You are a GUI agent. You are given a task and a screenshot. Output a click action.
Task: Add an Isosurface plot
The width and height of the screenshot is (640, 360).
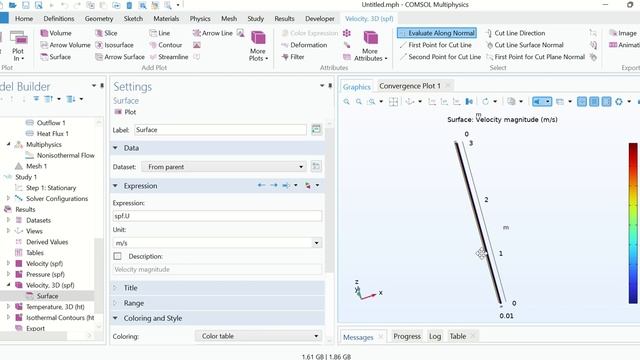tap(114, 45)
